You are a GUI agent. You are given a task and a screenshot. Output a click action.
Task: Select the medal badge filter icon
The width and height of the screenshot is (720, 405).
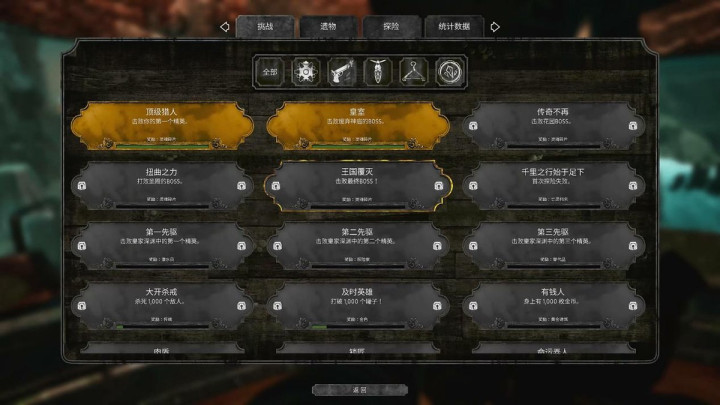(306, 72)
